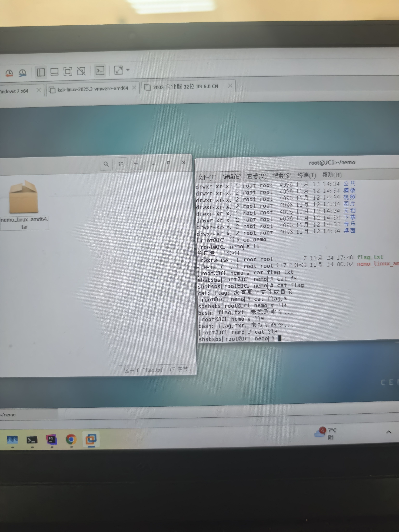
Task: Toggle the VMware library sidebar view
Action: pyautogui.click(x=41, y=72)
